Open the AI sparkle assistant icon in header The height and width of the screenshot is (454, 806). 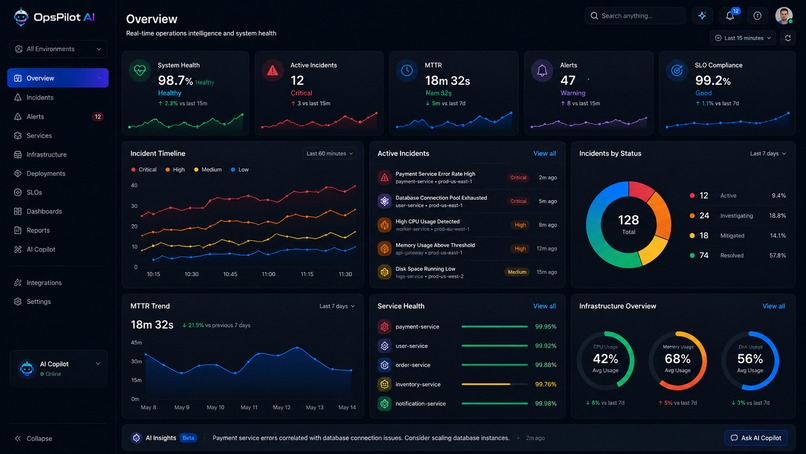(x=702, y=16)
